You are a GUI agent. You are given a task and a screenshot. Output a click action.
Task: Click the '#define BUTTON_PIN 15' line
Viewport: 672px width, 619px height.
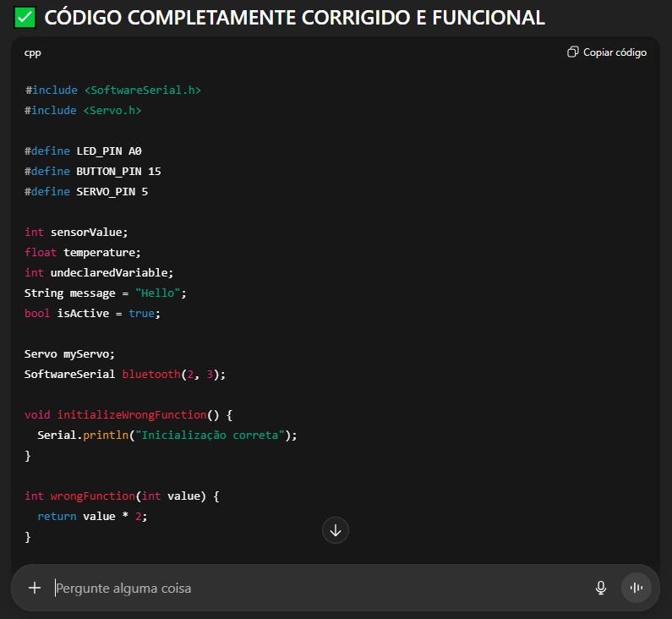93,171
